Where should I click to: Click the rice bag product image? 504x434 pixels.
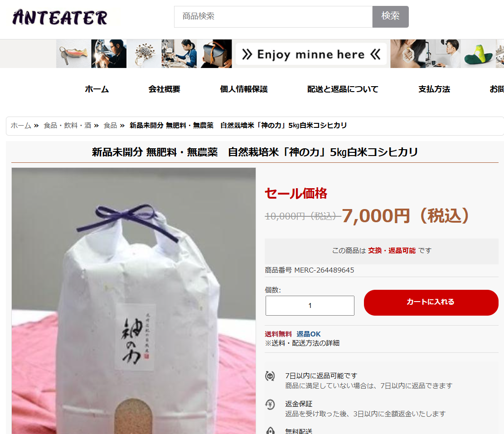tap(134, 301)
